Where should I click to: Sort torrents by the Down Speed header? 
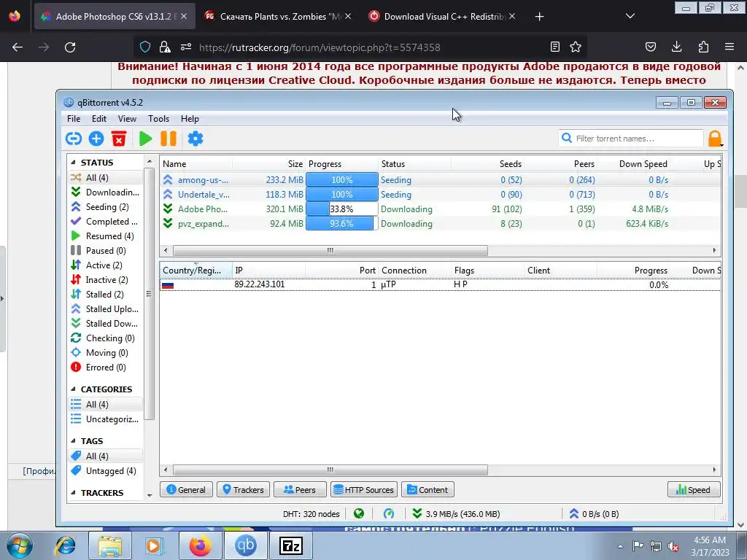(634, 164)
